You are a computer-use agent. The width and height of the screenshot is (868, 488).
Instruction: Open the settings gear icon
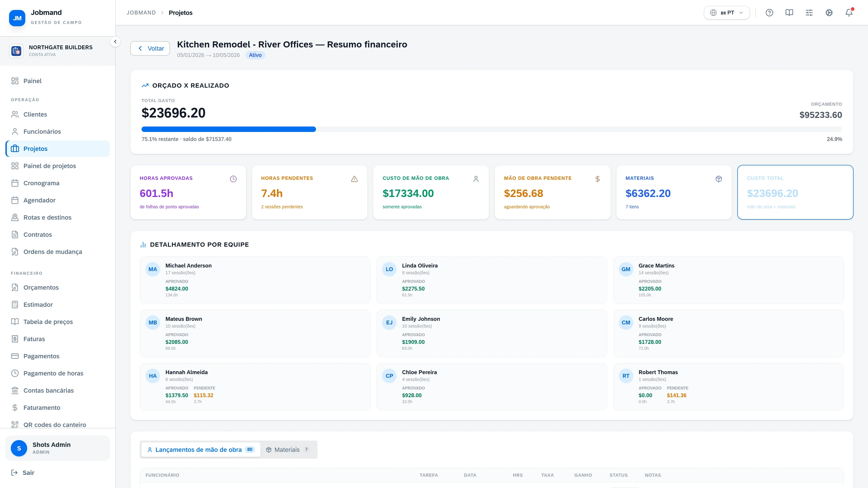coord(829,13)
